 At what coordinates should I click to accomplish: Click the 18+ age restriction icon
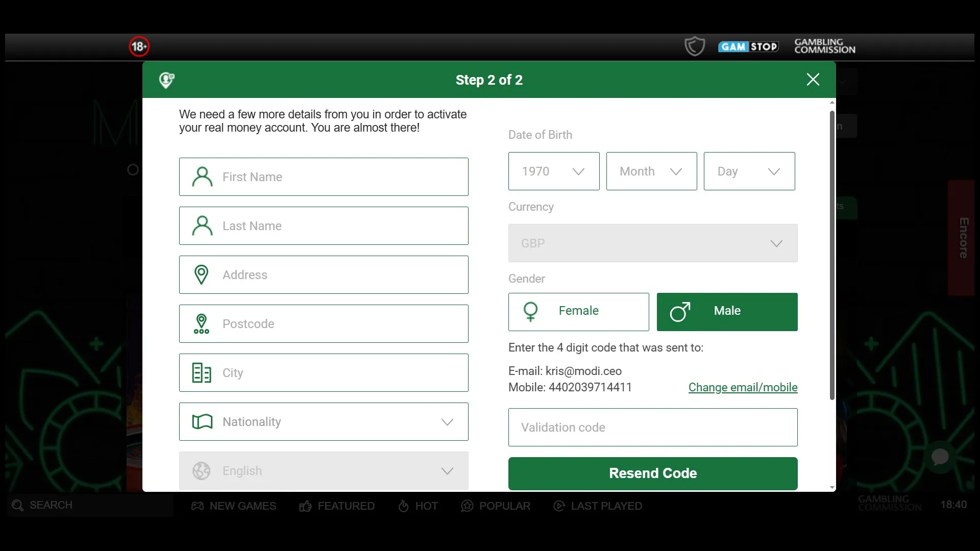tap(139, 46)
